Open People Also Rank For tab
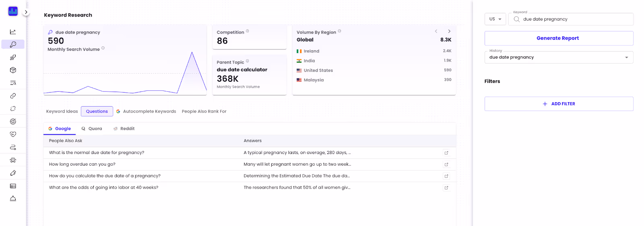 [x=204, y=111]
